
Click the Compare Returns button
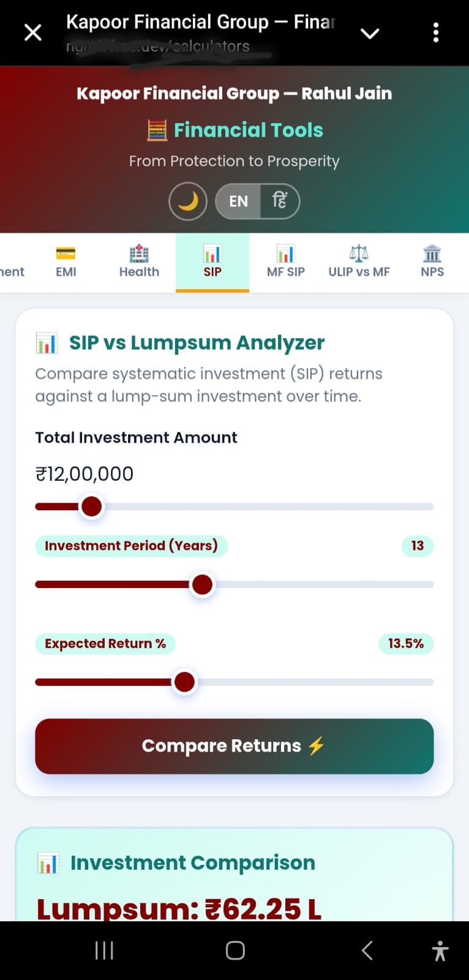tap(234, 746)
